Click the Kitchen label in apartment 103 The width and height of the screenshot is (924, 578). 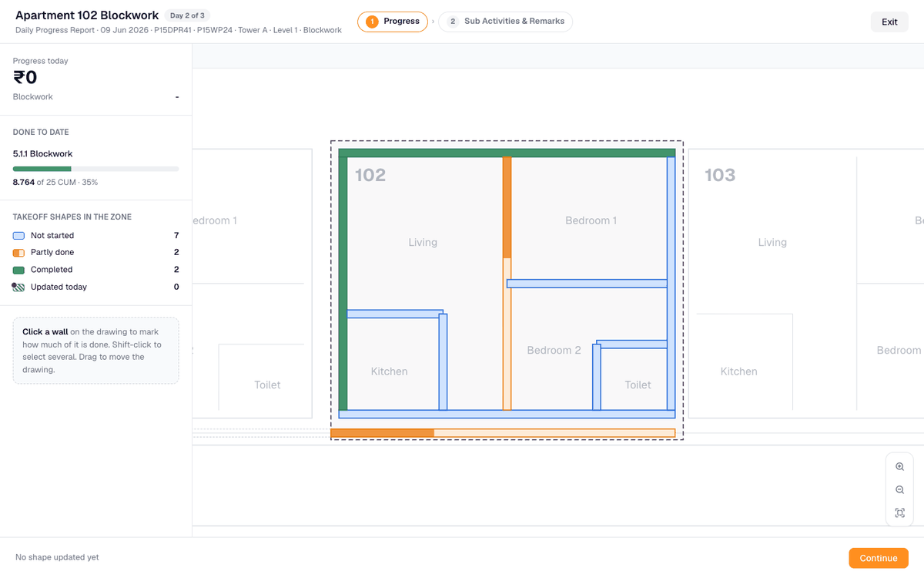point(739,371)
